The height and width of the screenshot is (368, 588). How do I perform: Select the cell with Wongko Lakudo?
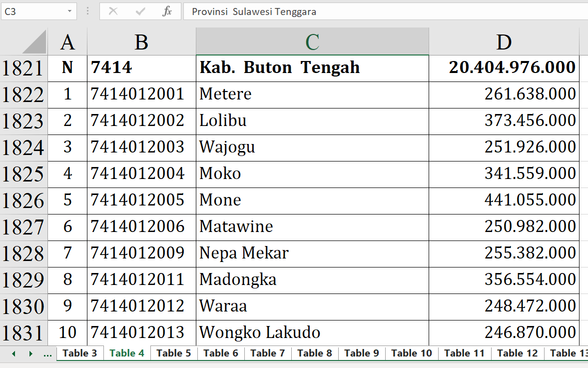(x=312, y=332)
